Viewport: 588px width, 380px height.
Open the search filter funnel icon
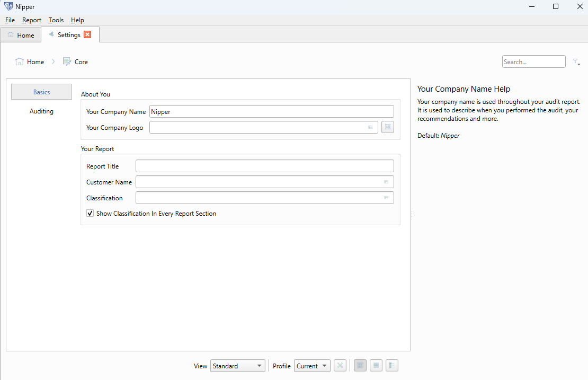click(x=576, y=61)
